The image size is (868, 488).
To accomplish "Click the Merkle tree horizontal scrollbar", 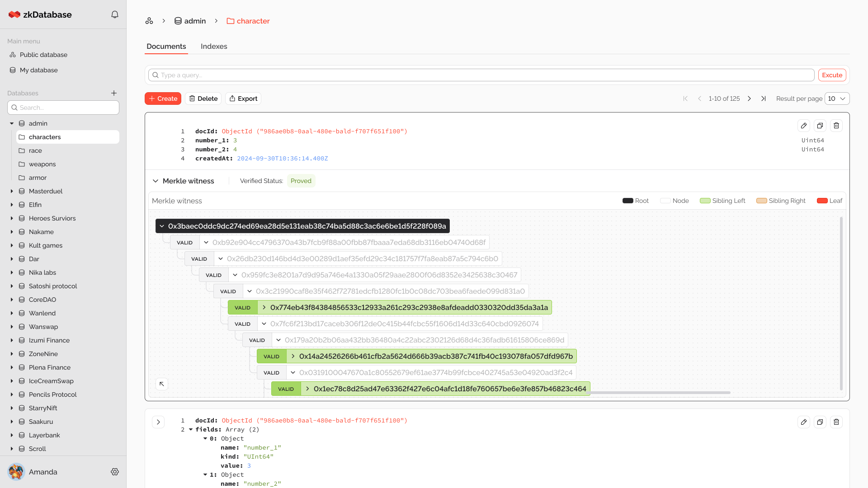I will click(658, 393).
